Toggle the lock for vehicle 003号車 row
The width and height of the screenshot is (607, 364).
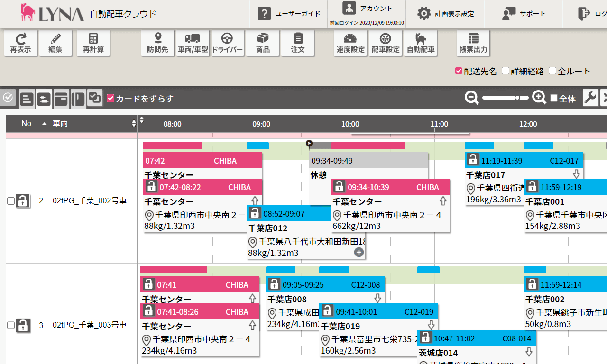[x=23, y=325]
